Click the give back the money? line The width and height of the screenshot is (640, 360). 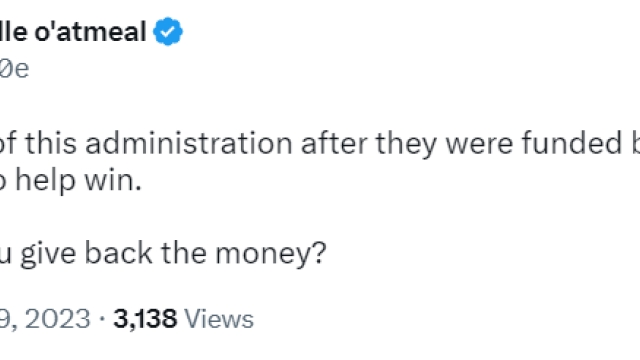click(x=163, y=253)
